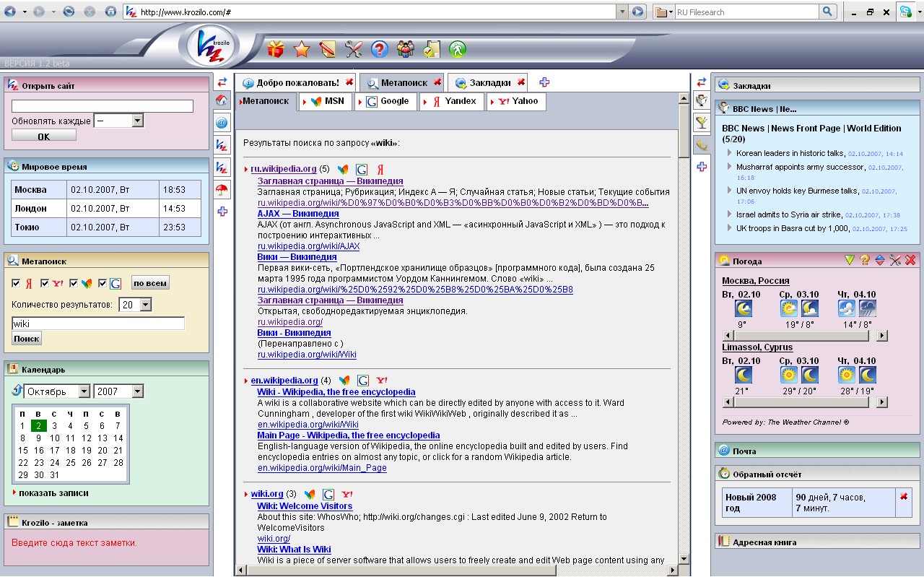Click the Поиск search button
The image size is (924, 577).
27,339
